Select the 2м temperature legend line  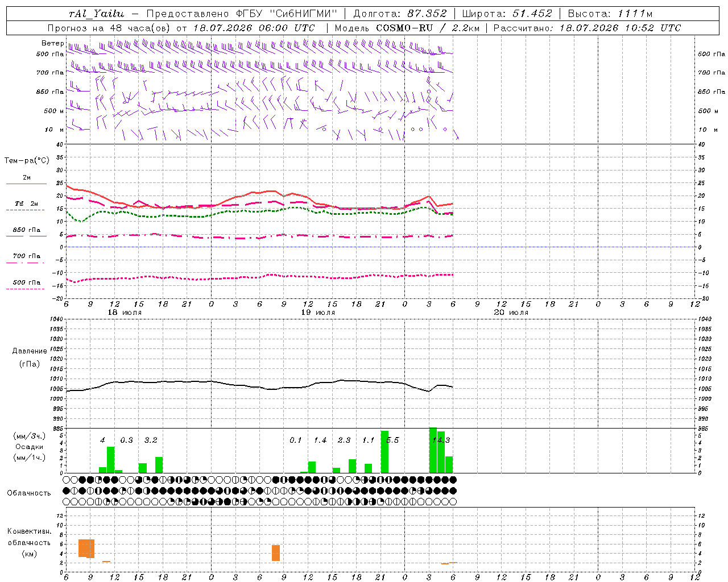[26, 180]
